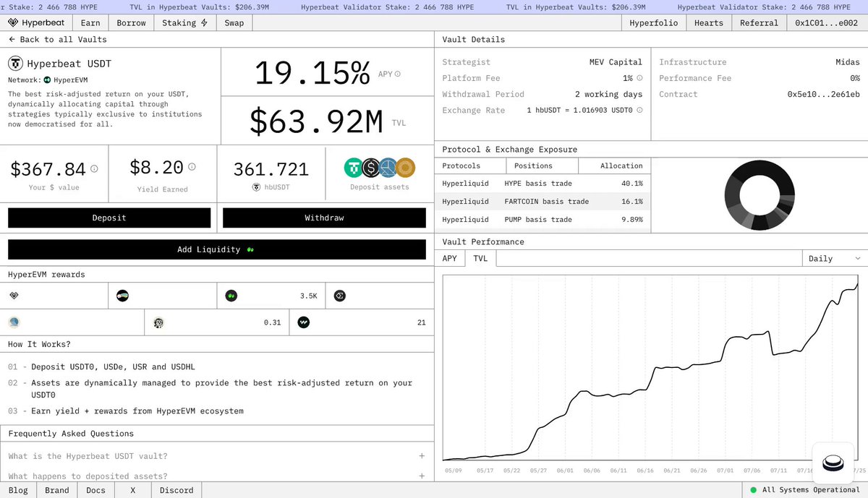The height and width of the screenshot is (498, 868).
Task: Click the dark sigma-shaped reward icon
Action: coord(339,296)
